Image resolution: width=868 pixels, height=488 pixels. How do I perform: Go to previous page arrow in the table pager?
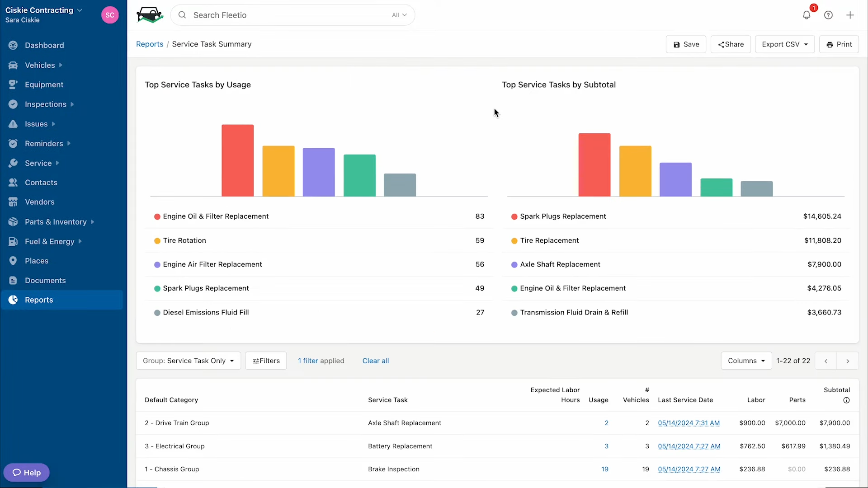(826, 361)
